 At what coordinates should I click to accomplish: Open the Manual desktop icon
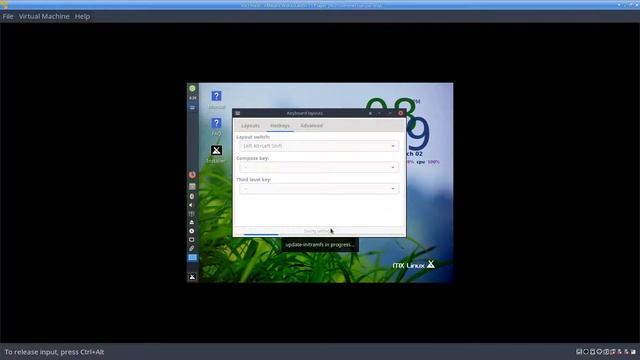216,100
